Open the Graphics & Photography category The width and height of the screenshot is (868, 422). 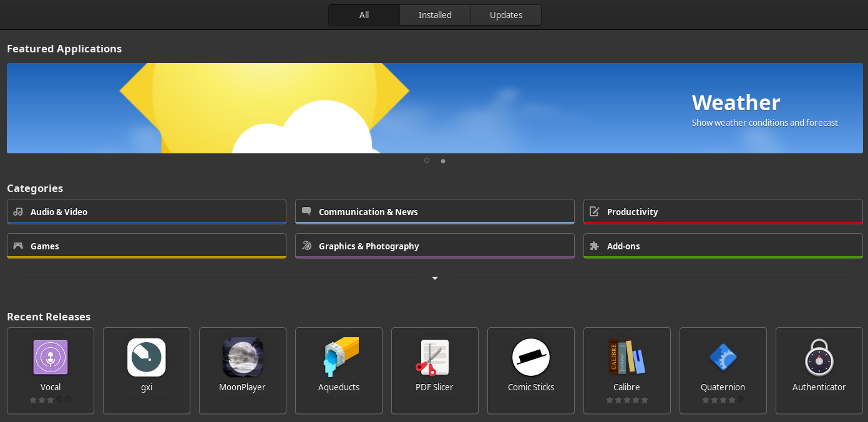[x=434, y=246]
